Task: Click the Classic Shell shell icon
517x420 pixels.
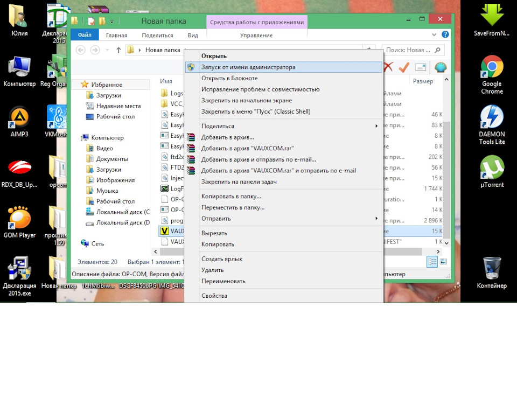Action: 441,67
